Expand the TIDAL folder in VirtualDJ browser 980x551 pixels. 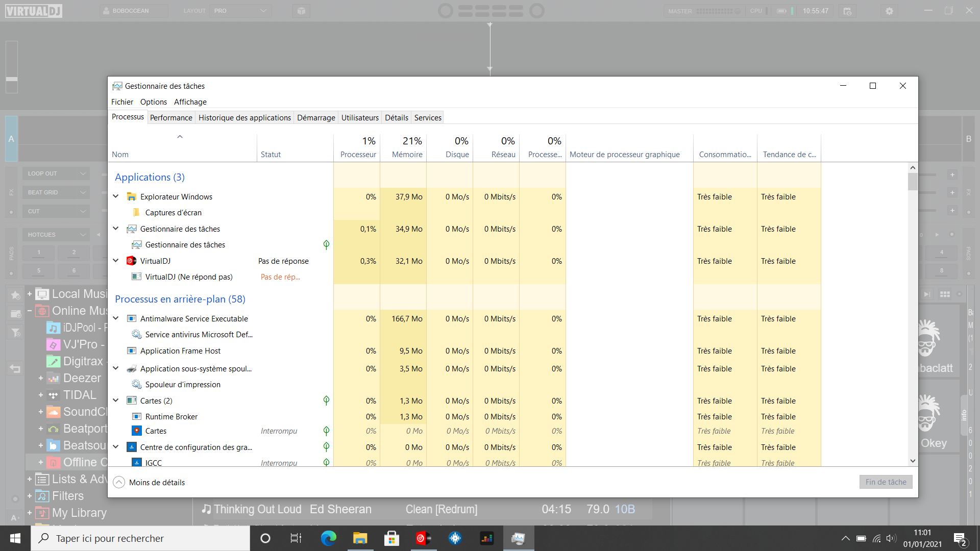coord(40,395)
